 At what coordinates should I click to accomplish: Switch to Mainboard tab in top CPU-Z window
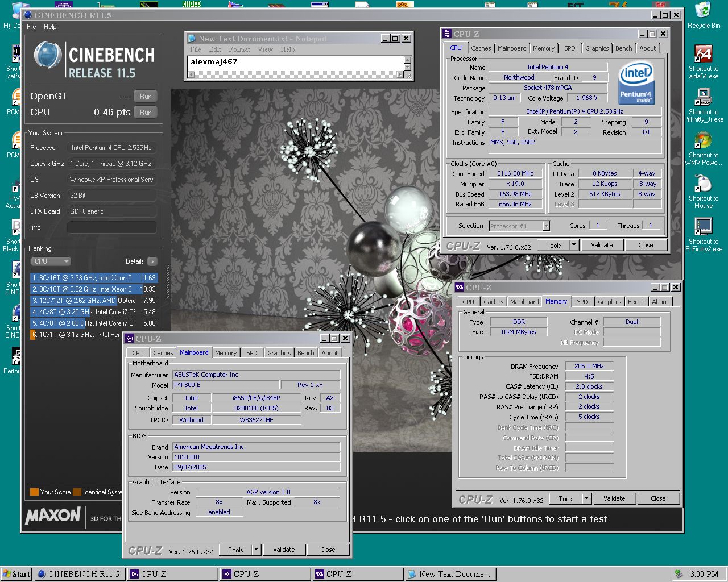[512, 48]
